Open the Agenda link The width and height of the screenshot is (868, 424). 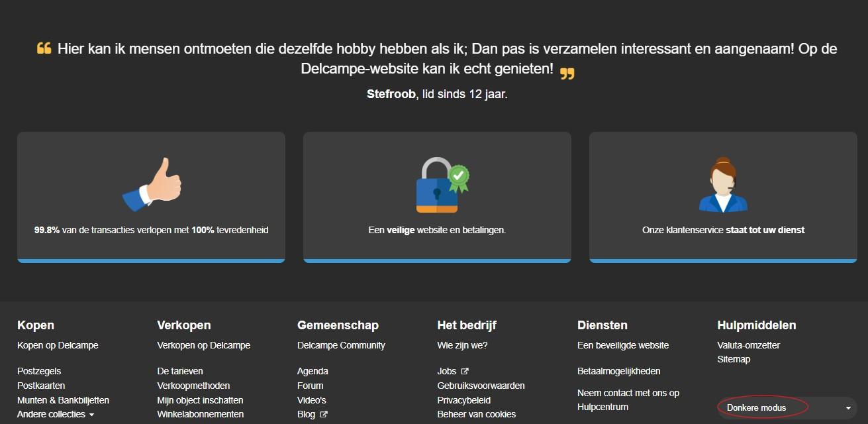313,371
